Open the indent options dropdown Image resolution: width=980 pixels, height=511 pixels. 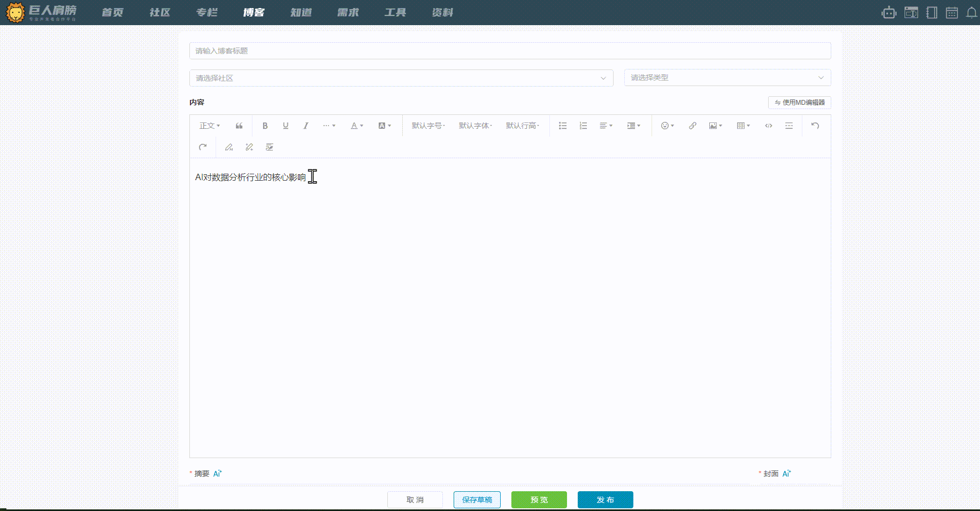(x=633, y=126)
